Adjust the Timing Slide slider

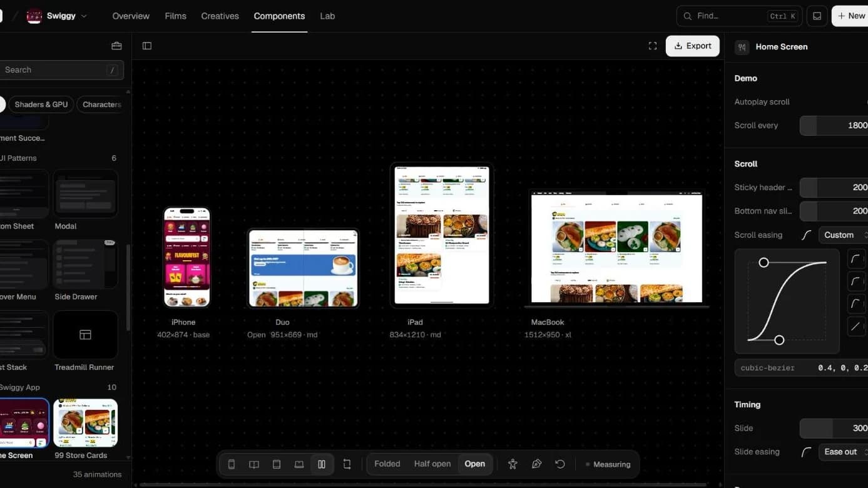pos(834,429)
